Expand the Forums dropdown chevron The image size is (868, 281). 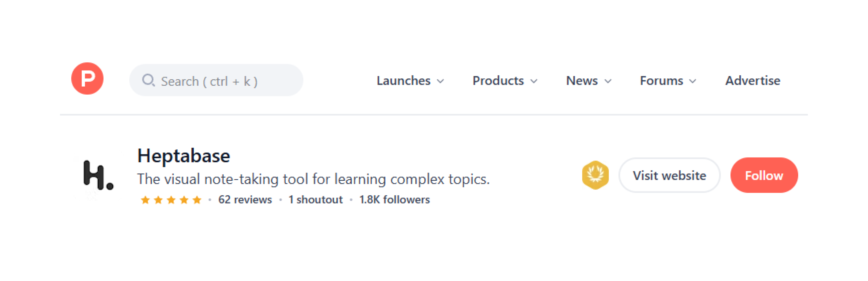(x=693, y=81)
